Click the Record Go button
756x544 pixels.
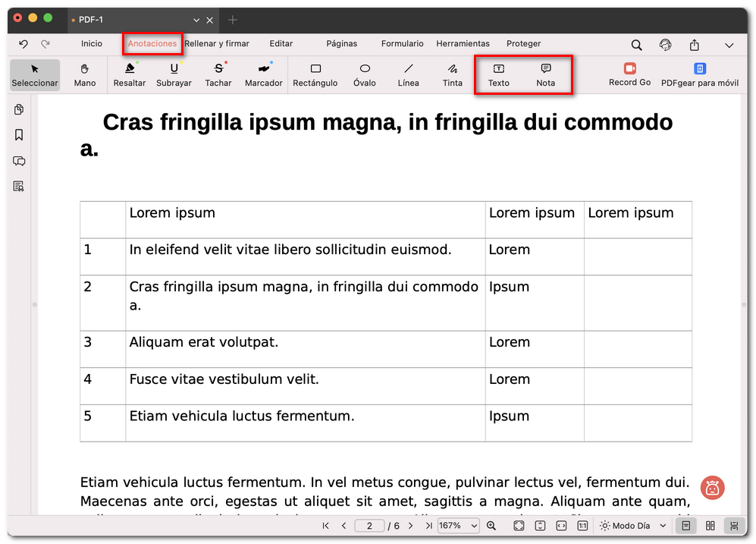pyautogui.click(x=629, y=74)
